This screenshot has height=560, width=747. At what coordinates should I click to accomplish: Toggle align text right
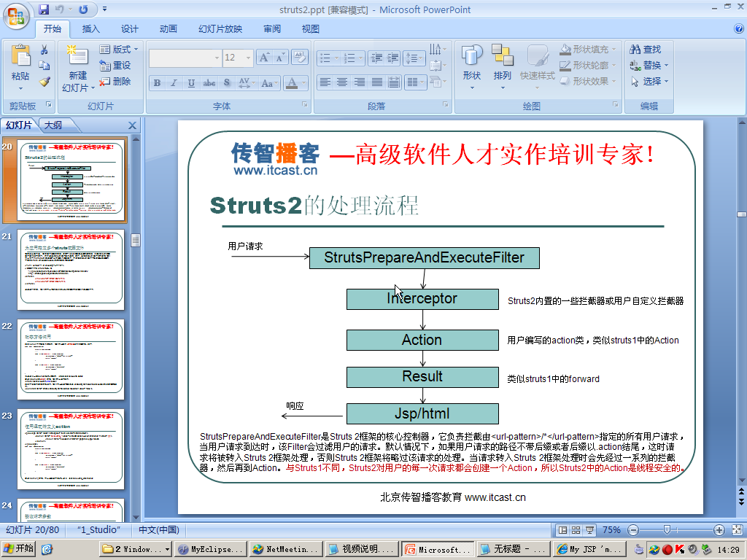click(360, 82)
